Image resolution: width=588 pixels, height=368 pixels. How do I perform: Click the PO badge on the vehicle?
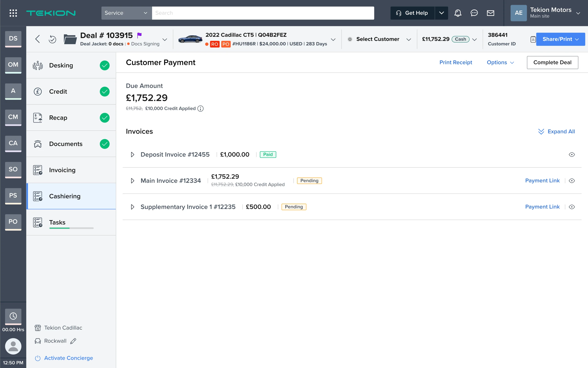pos(226,44)
